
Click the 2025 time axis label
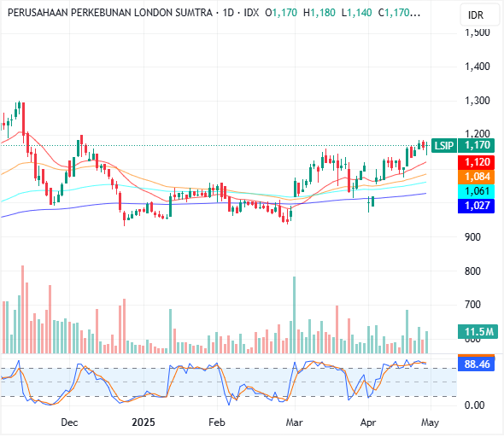click(x=144, y=422)
